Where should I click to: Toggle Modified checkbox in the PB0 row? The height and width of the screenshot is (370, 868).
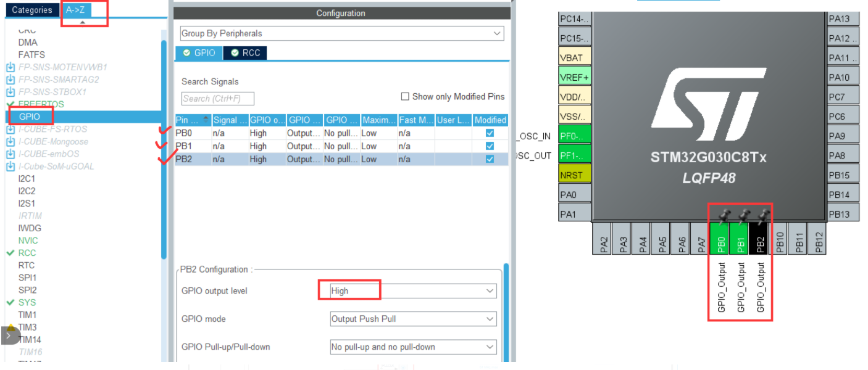(490, 133)
